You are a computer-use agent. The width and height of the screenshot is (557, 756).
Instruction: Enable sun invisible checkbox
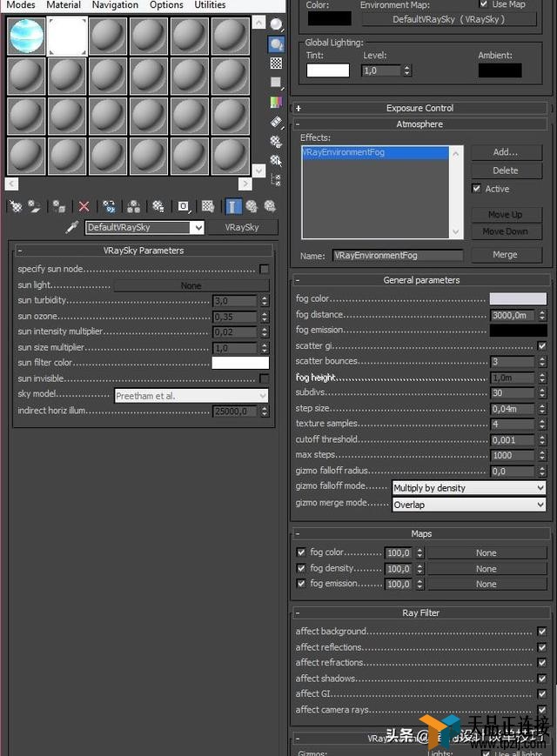[x=264, y=378]
